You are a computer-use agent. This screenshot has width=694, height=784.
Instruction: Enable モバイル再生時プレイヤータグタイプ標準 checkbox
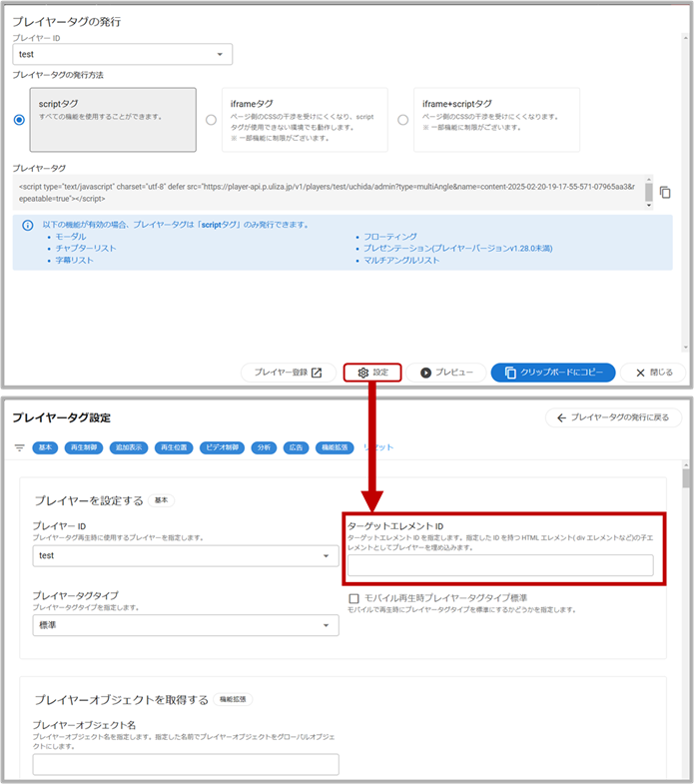[x=354, y=598]
